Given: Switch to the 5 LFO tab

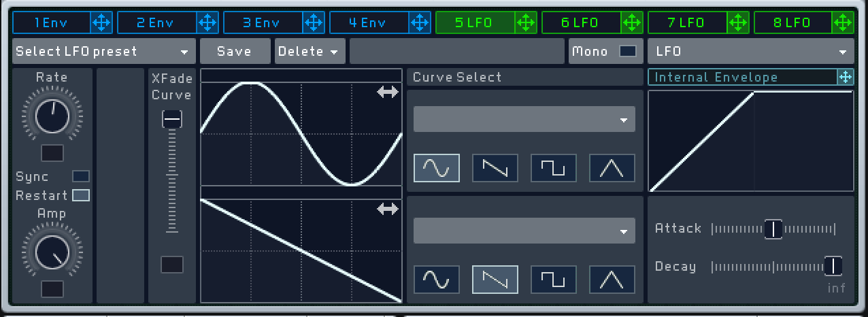Looking at the screenshot, I should [475, 22].
